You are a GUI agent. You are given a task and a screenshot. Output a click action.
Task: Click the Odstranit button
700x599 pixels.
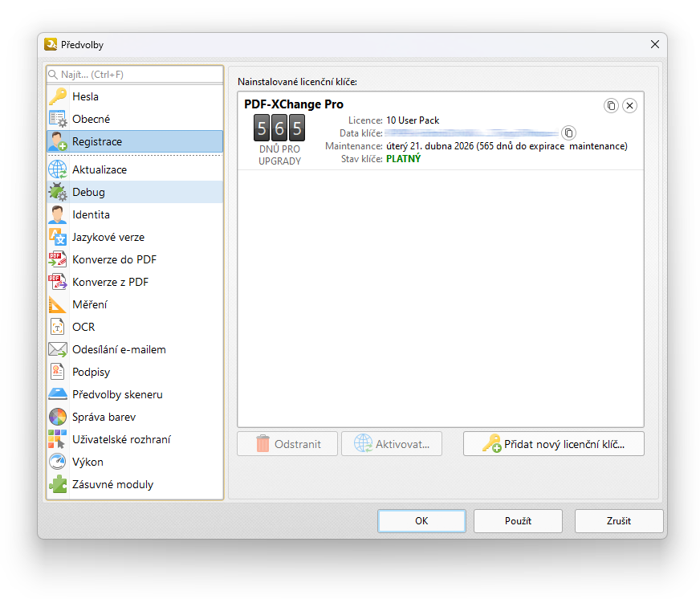tap(287, 443)
